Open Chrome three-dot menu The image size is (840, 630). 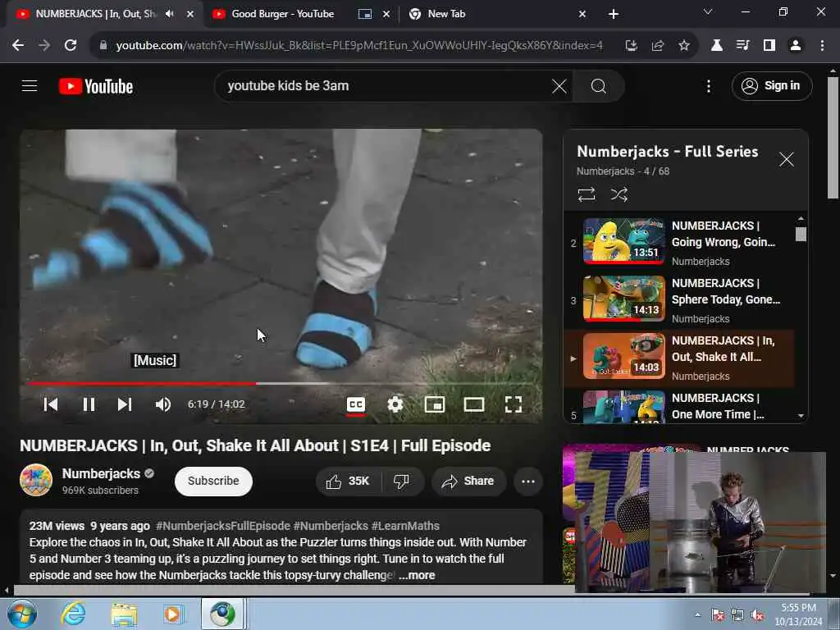pyautogui.click(x=822, y=46)
